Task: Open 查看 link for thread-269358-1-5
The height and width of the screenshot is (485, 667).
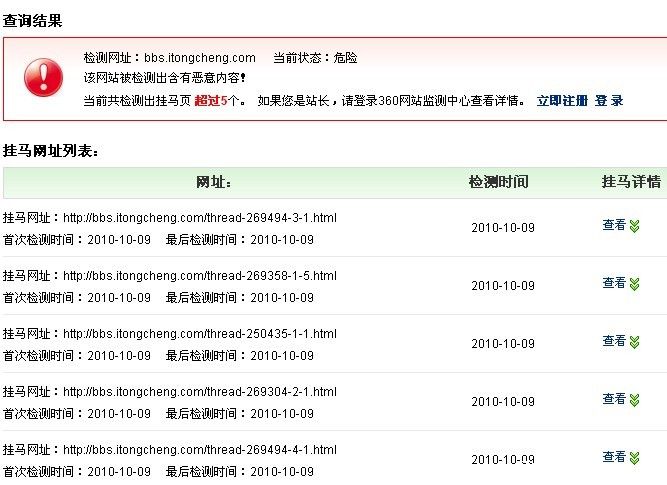Action: (x=614, y=284)
